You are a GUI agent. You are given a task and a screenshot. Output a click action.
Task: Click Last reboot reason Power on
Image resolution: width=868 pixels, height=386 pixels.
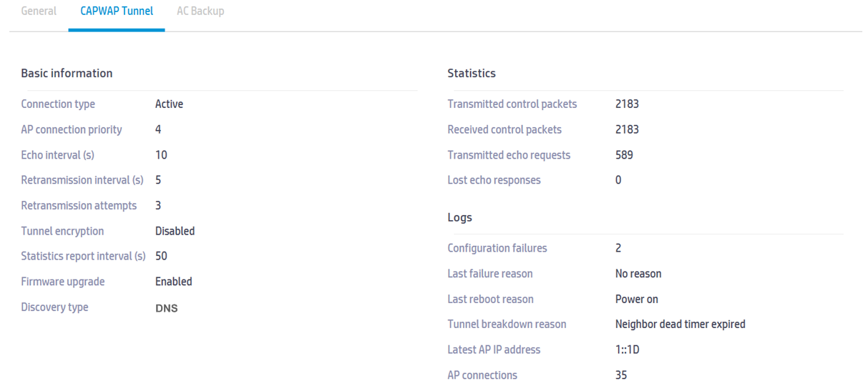click(x=637, y=299)
